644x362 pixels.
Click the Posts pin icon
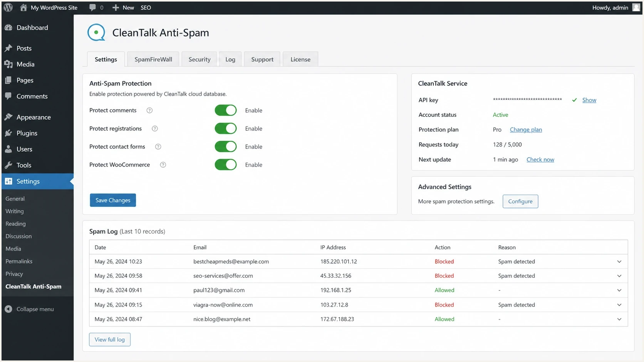pyautogui.click(x=8, y=48)
